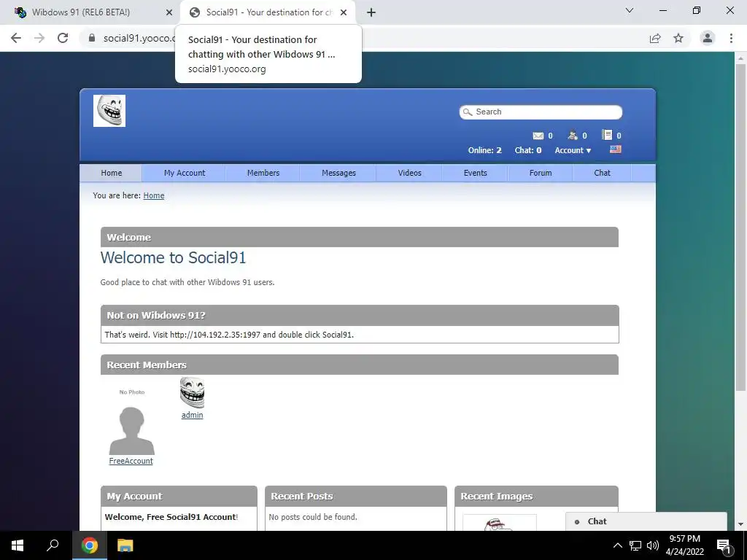Click the padlock site info icon
Image resolution: width=747 pixels, height=560 pixels.
pos(92,38)
